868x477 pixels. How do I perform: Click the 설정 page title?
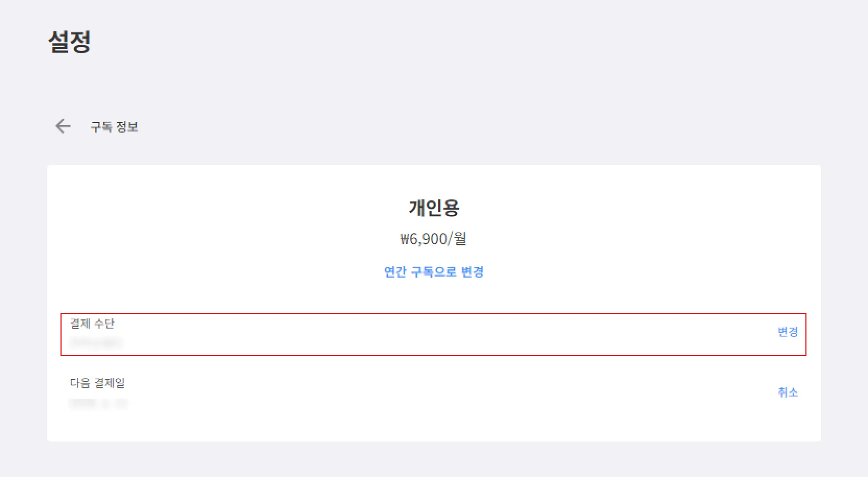69,42
